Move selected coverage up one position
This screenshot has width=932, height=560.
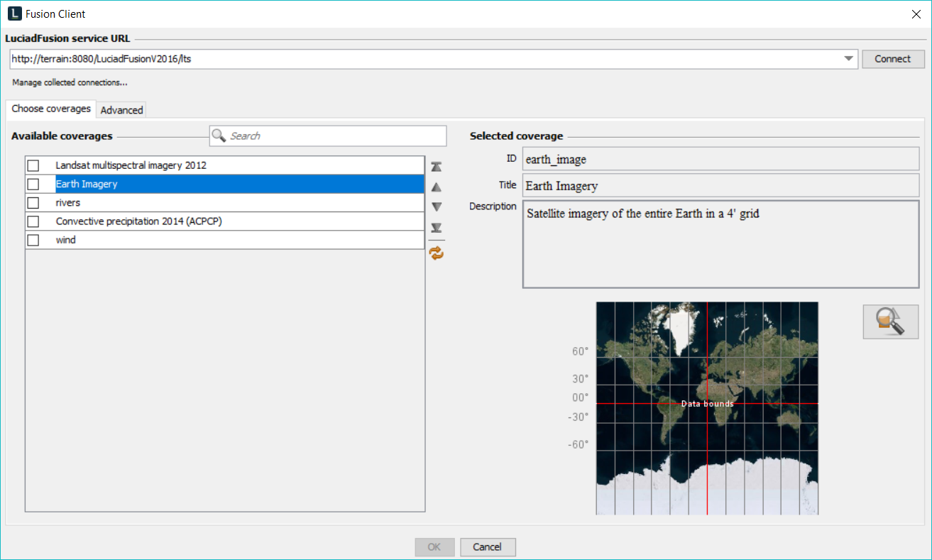click(437, 187)
